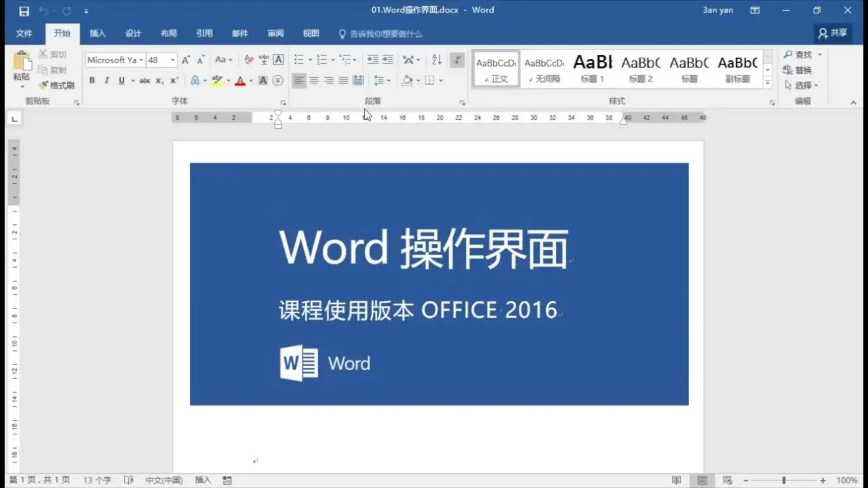Open the line spacing dropdown
Image resolution: width=868 pixels, height=488 pixels.
tap(382, 81)
